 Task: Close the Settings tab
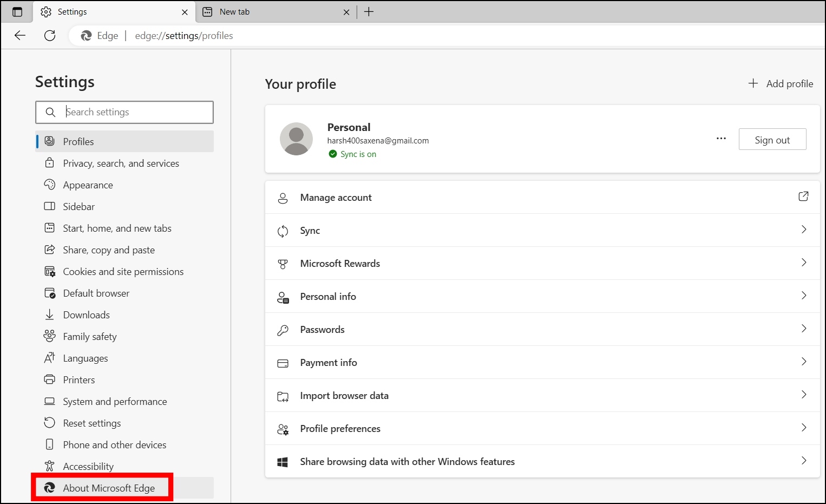coord(185,12)
